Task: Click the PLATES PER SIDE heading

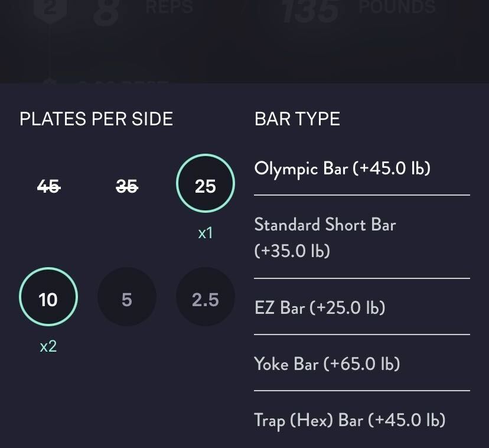Action: [96, 119]
